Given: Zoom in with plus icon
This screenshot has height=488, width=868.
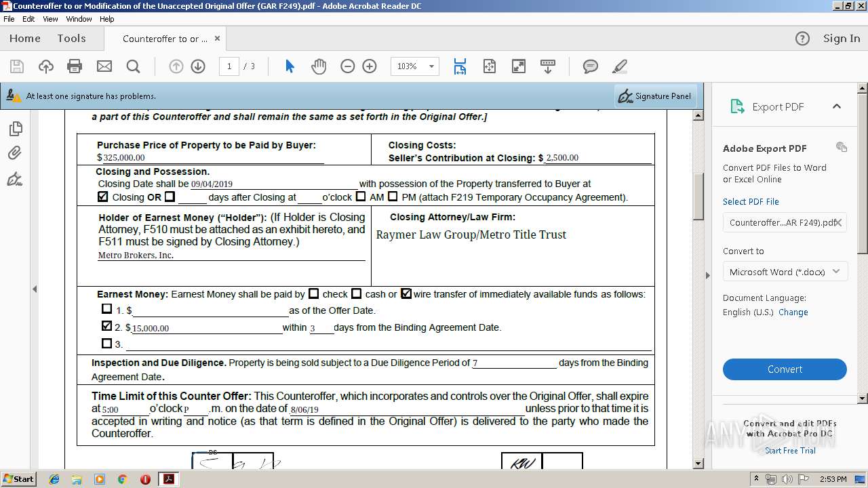Looking at the screenshot, I should tap(370, 66).
